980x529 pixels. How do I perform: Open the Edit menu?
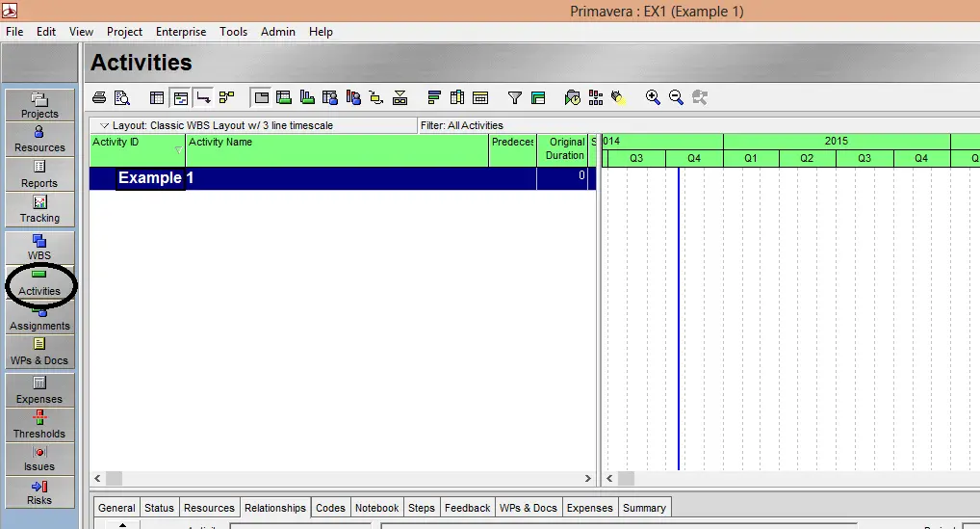tap(46, 32)
